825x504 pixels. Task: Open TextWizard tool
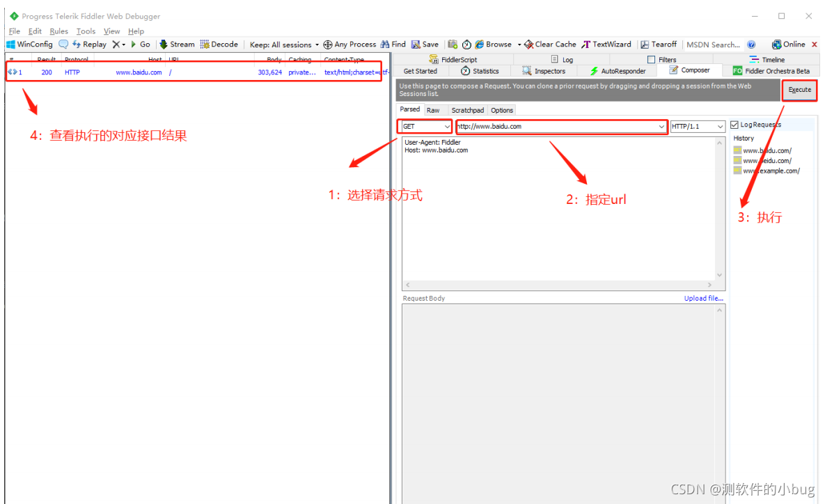tap(606, 44)
